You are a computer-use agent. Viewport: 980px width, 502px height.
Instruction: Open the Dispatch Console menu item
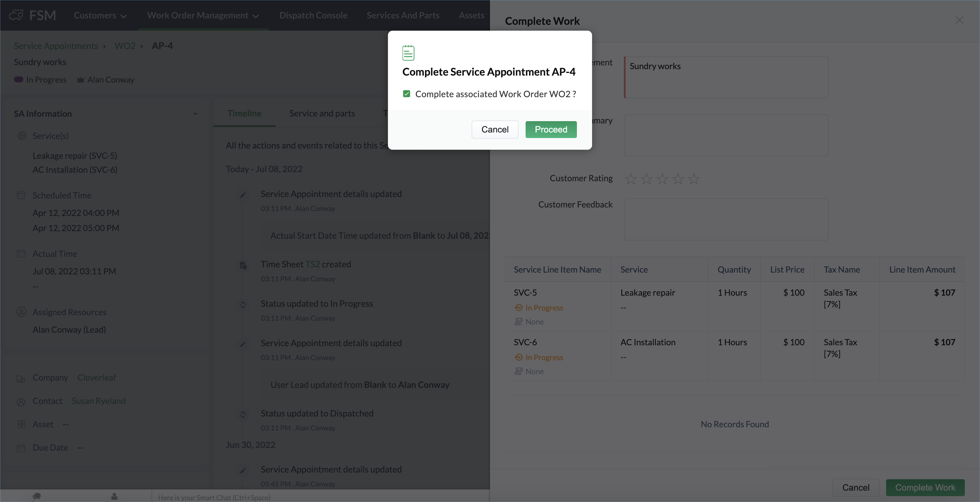pyautogui.click(x=313, y=15)
